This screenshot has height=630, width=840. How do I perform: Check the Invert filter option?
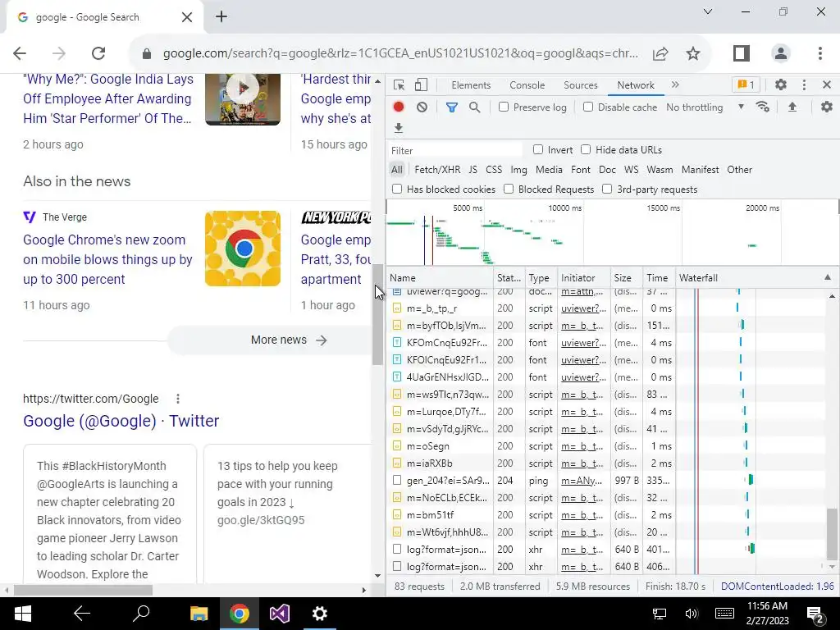(x=538, y=149)
